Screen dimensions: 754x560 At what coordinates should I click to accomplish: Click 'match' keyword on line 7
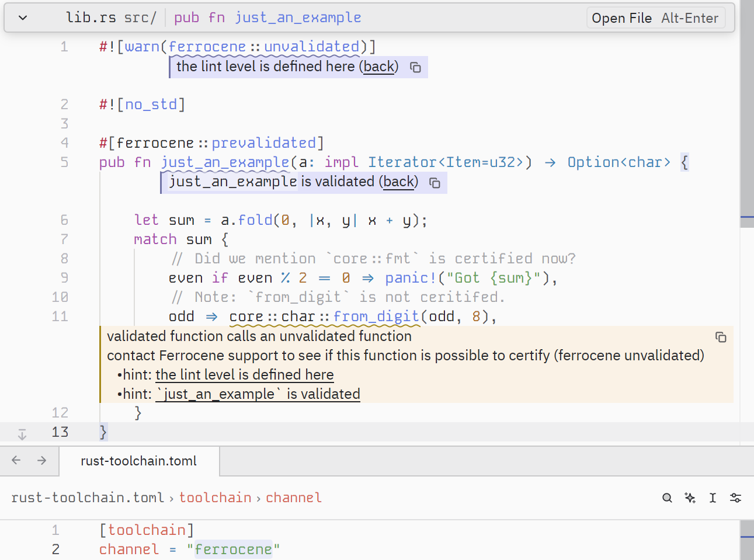coord(155,239)
